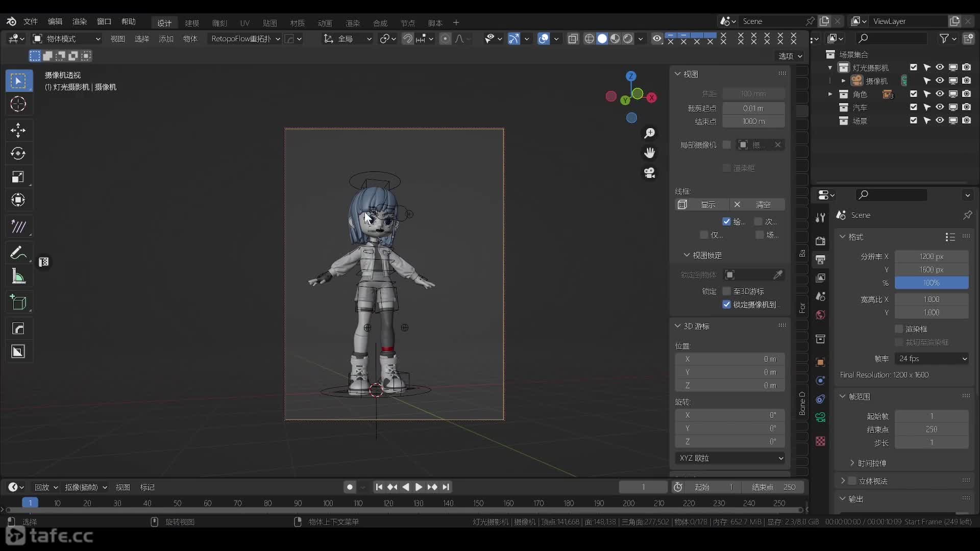Toggle the 立体视法 checkbox
980x551 pixels.
click(x=852, y=481)
